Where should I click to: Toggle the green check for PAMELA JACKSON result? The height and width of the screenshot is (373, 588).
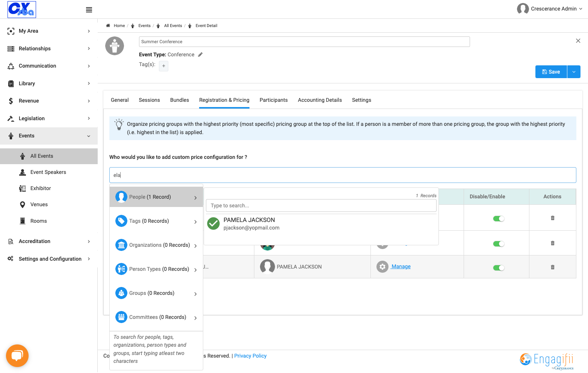213,223
